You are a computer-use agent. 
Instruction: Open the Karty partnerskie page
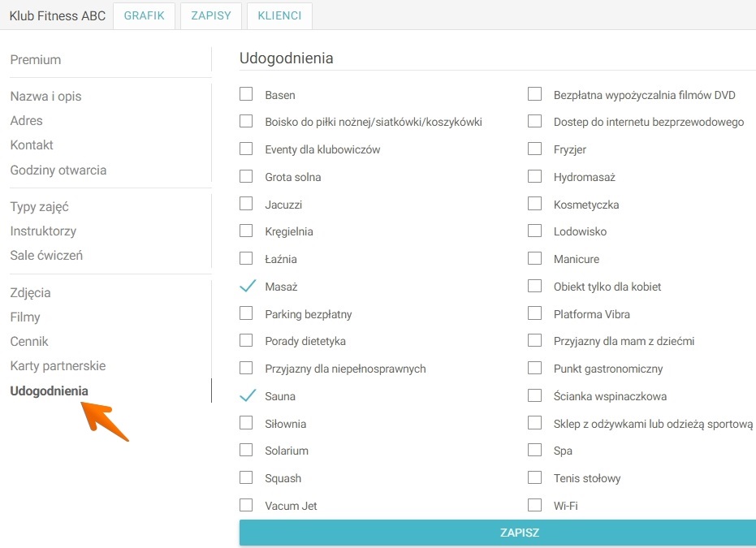[58, 365]
